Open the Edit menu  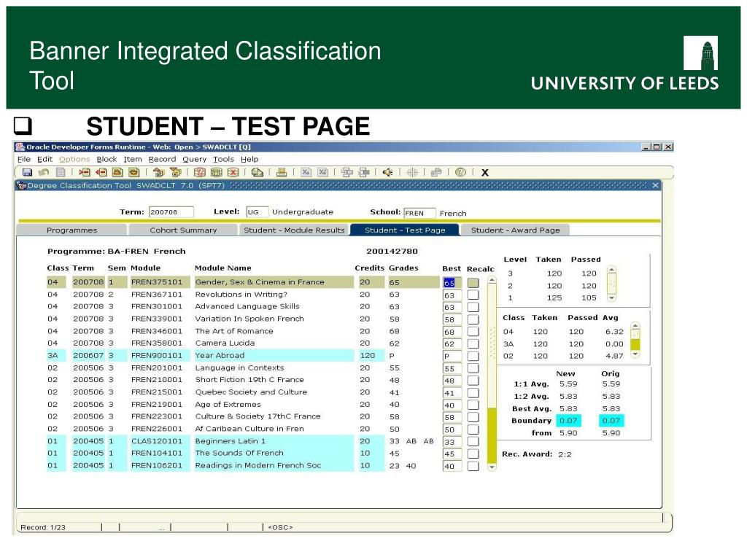(44, 159)
